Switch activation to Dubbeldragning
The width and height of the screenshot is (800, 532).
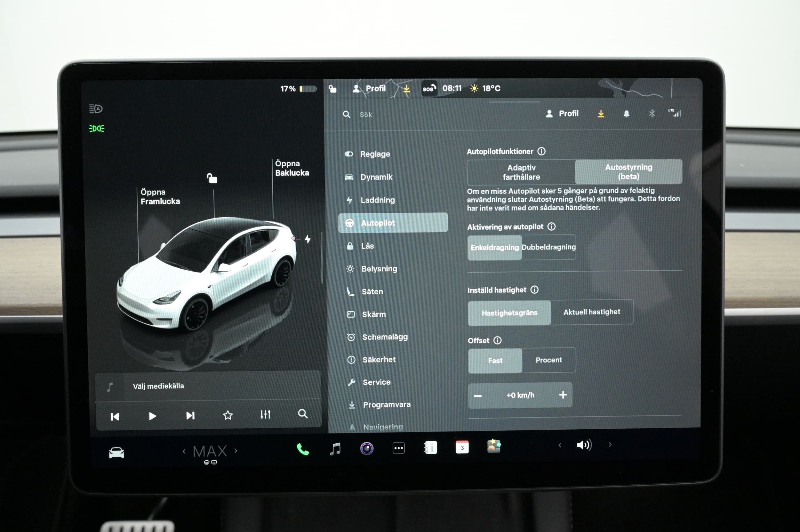[x=548, y=247]
